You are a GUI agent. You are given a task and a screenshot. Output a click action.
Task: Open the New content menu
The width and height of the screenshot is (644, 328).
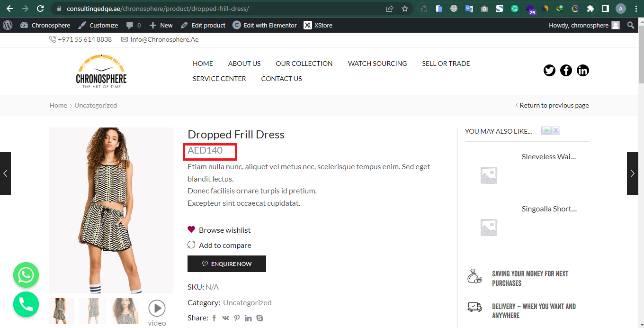161,25
